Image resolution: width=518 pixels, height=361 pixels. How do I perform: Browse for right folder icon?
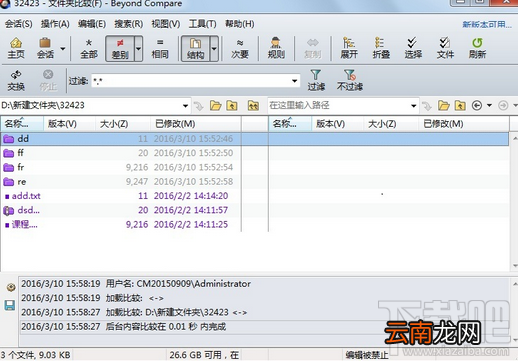444,106
